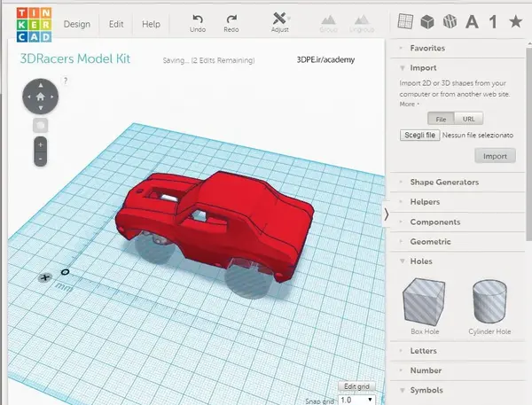This screenshot has height=405, width=532.
Task: Rotate view down with bottom arrow
Action: coord(41,108)
